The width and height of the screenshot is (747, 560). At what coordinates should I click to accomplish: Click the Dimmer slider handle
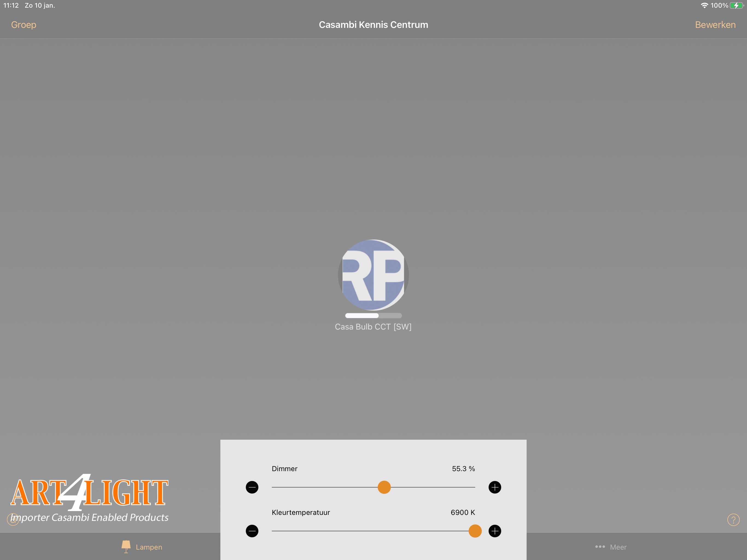pos(384,487)
